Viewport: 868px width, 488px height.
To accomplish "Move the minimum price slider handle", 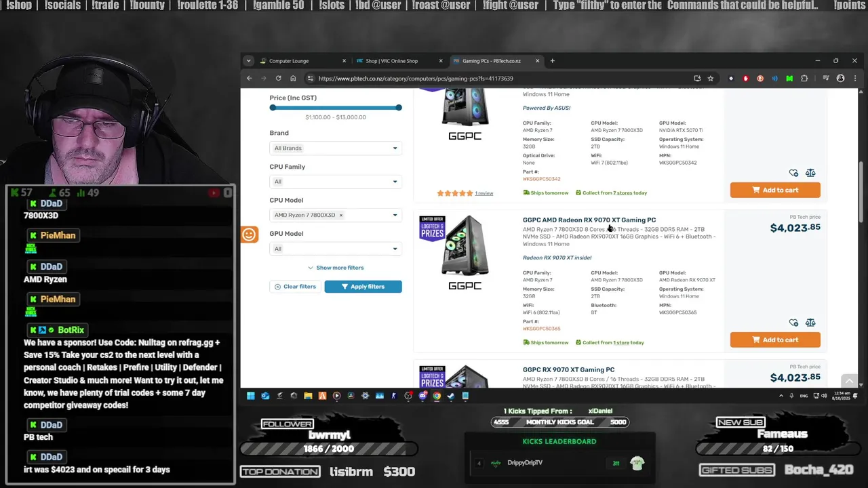I will click(x=273, y=107).
